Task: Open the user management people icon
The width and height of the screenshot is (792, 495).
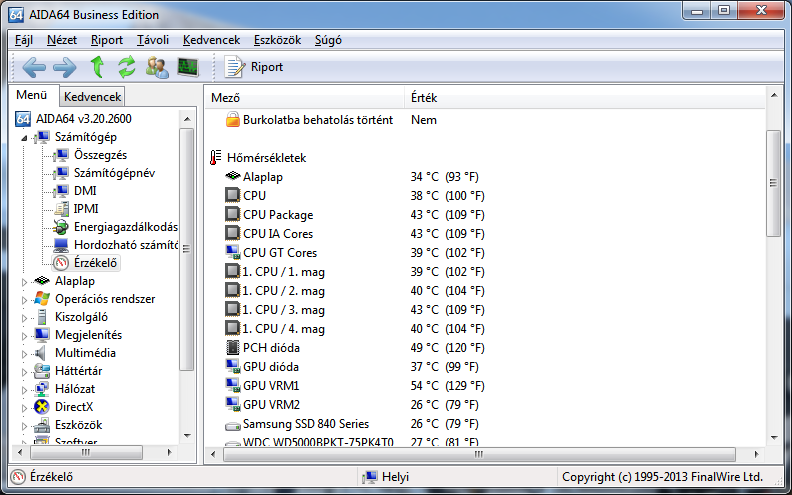Action: [157, 67]
